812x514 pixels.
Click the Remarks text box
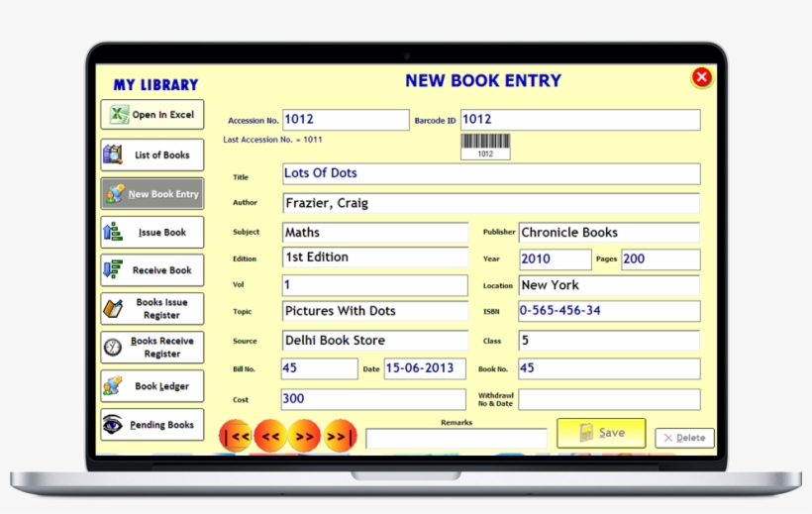(457, 439)
